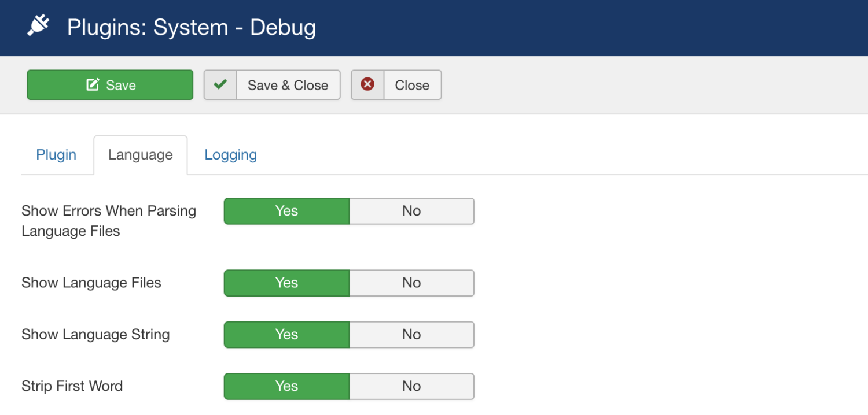Click the Strip First Word label
This screenshot has width=868, height=415.
[72, 386]
